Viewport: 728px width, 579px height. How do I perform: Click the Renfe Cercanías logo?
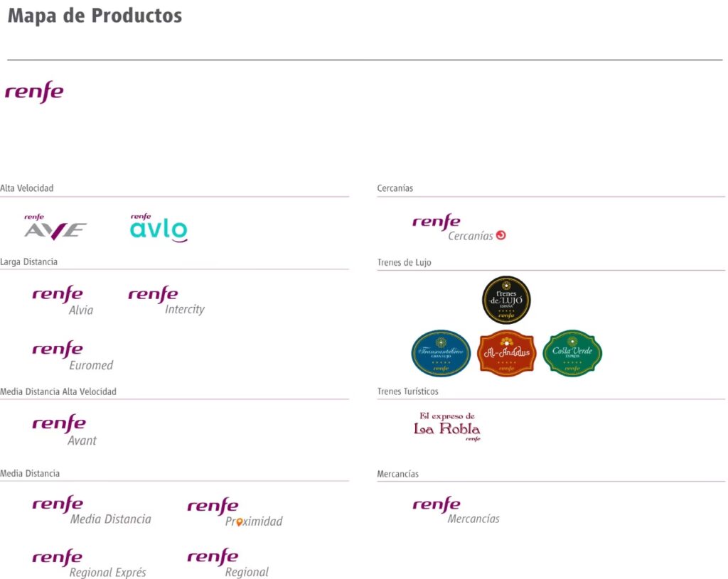tap(459, 228)
